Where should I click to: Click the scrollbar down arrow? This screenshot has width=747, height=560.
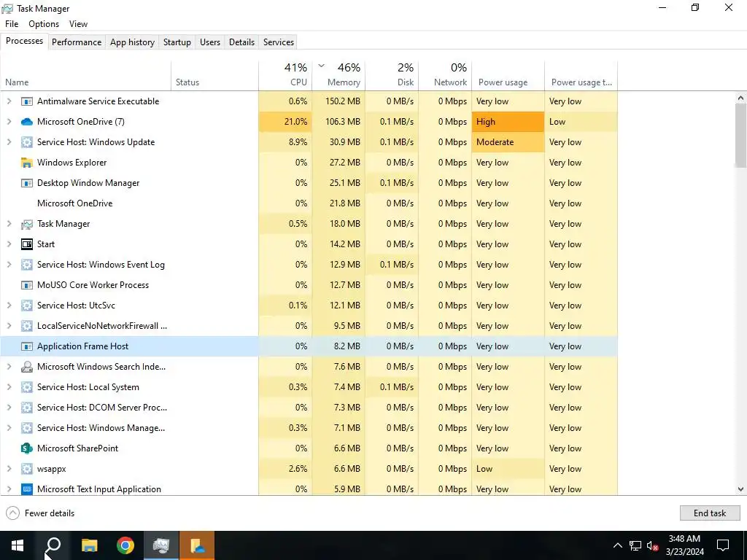point(740,489)
